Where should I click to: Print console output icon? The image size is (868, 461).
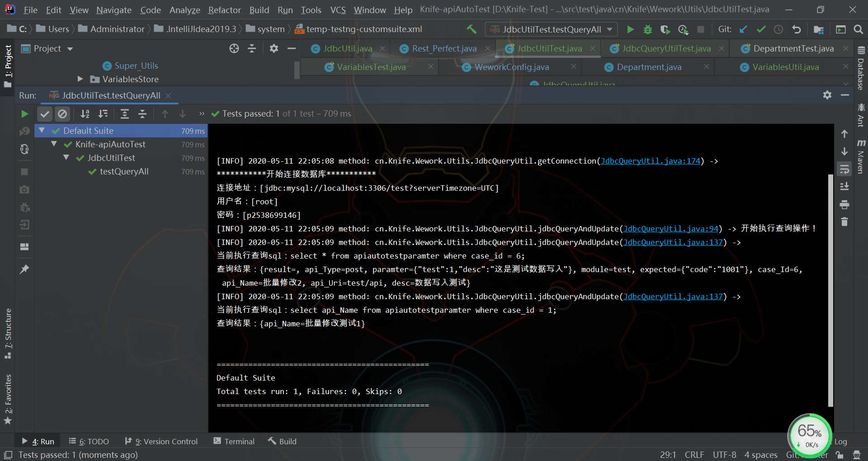point(844,205)
